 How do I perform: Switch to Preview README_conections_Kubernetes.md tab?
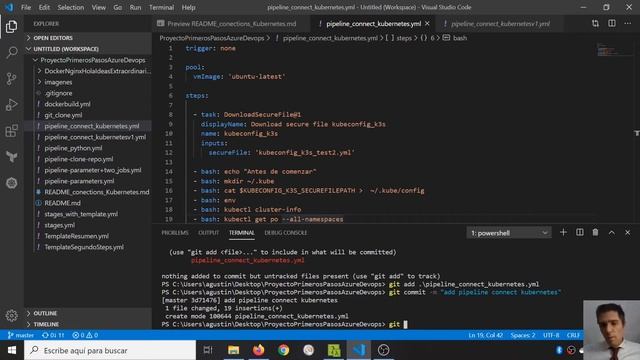pyautogui.click(x=231, y=24)
